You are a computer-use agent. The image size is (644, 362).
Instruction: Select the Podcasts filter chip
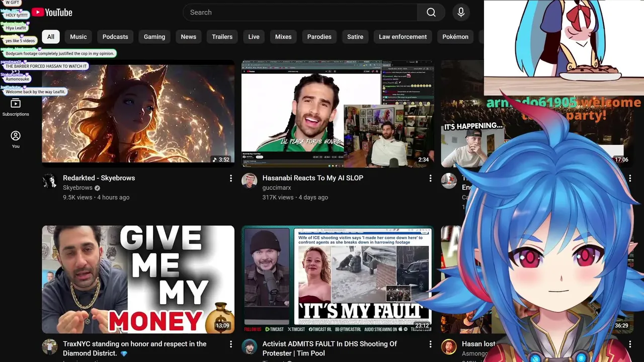[115, 37]
